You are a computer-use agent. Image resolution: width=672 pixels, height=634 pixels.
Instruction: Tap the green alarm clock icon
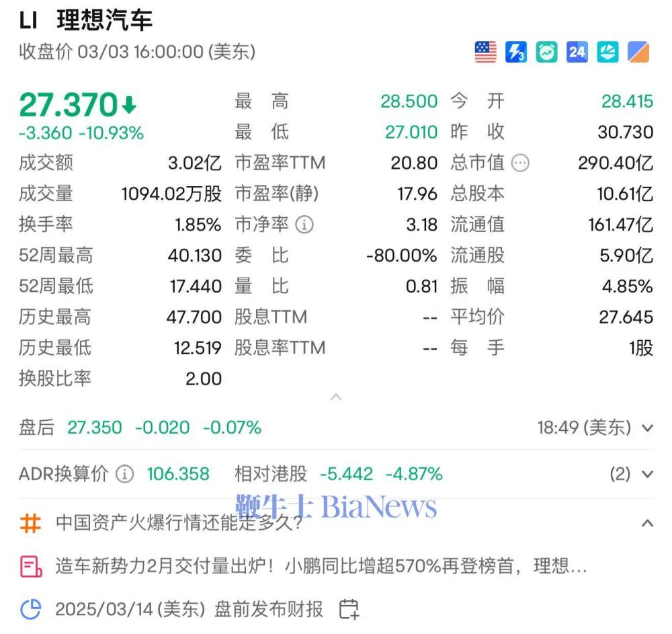(x=546, y=52)
